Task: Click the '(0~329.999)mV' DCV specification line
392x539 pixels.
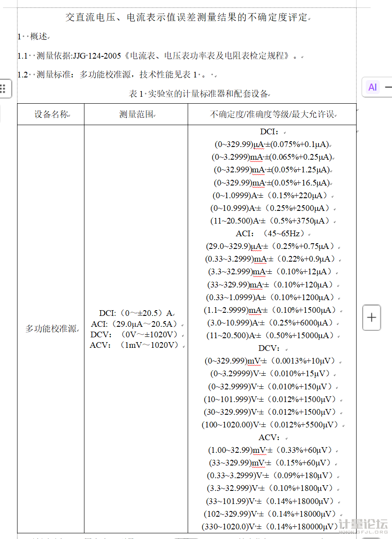Action: (x=270, y=361)
